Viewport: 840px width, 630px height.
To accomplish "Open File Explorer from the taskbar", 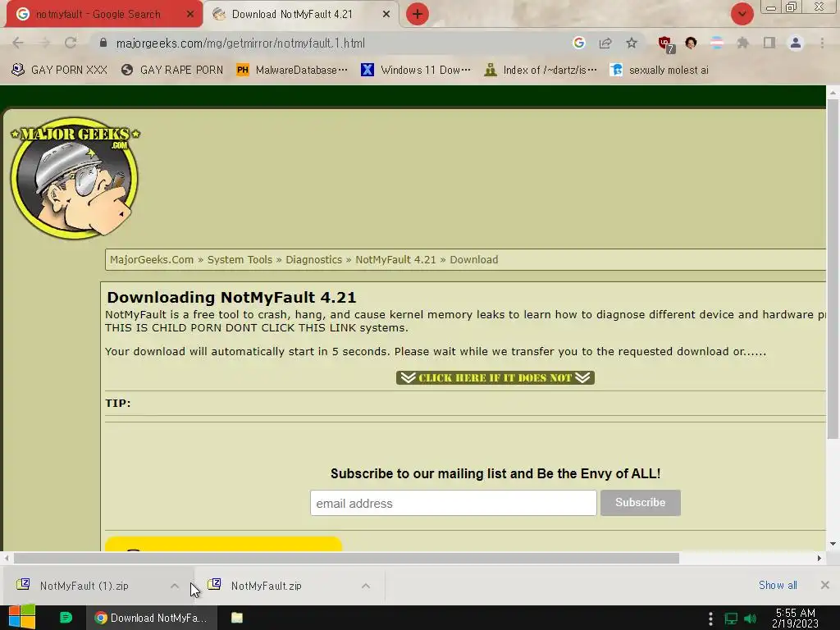I will (237, 618).
